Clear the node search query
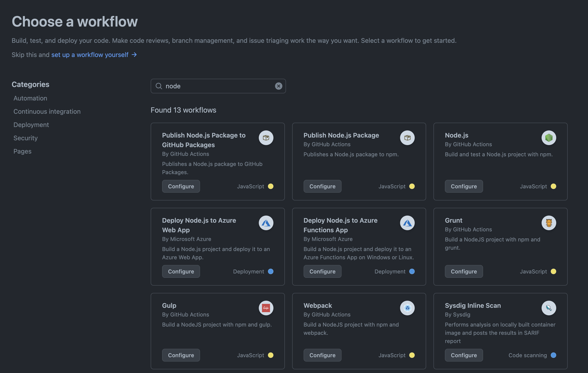The image size is (588, 373). pyautogui.click(x=278, y=86)
